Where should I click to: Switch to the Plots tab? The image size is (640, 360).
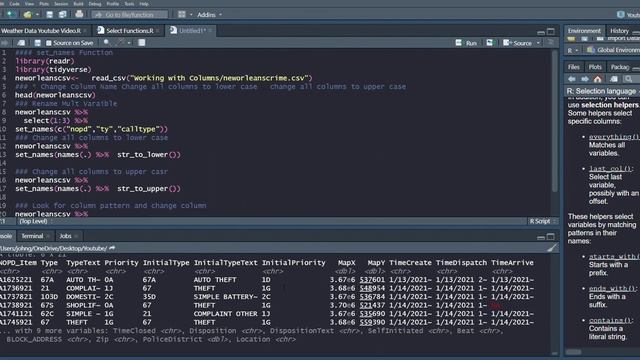click(x=595, y=67)
